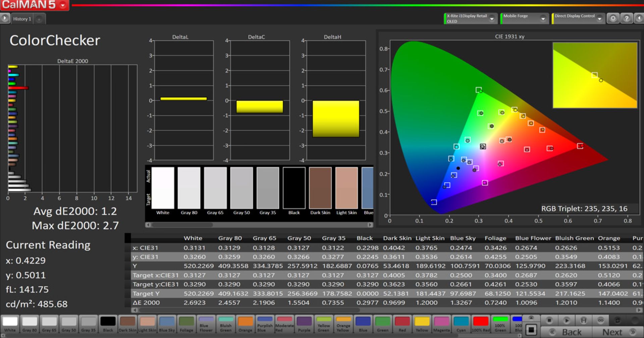The width and height of the screenshot is (644, 338).
Task: Click the continuous read infinity icon
Action: coord(600,320)
